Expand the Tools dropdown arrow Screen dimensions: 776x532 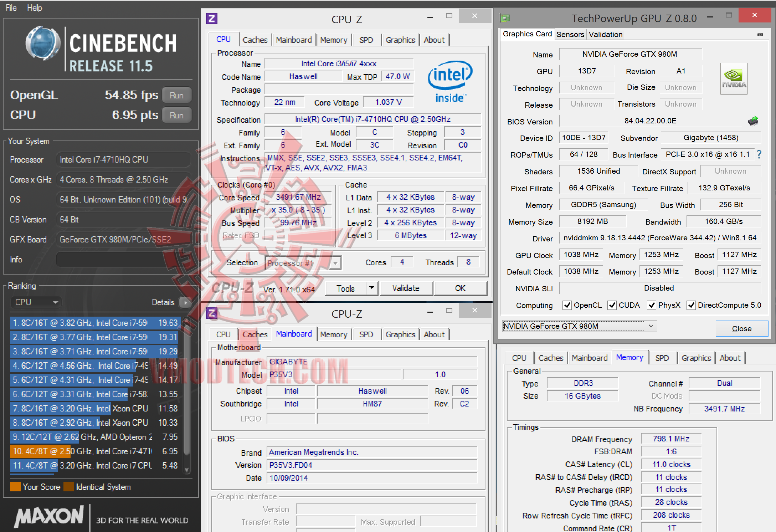[372, 288]
